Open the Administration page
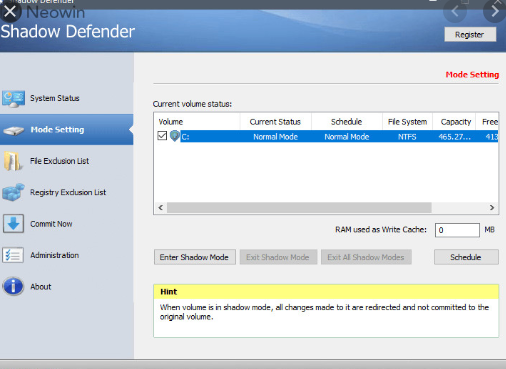The height and width of the screenshot is (369, 506). pos(67,255)
